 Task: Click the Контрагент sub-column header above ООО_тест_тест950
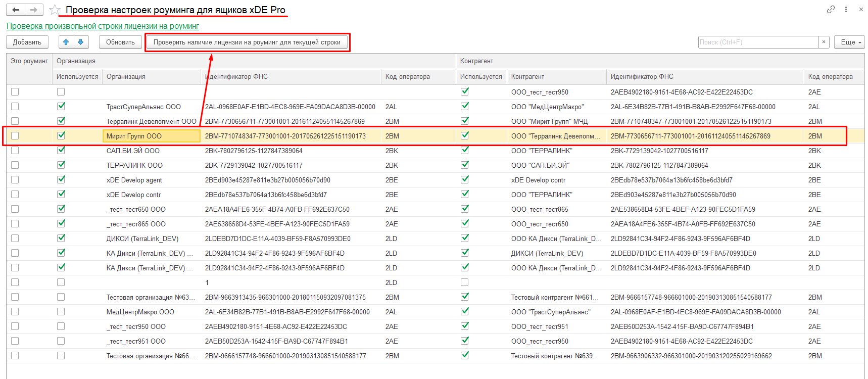point(556,77)
